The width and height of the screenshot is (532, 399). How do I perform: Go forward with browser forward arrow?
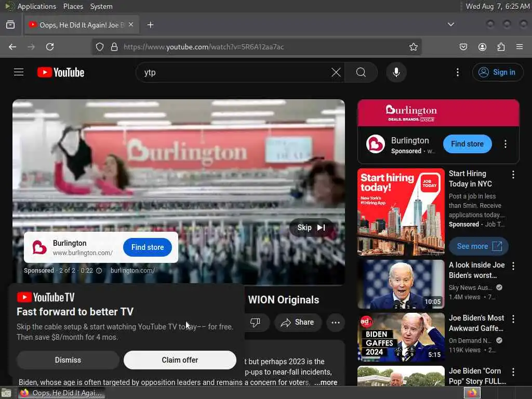[x=31, y=47]
